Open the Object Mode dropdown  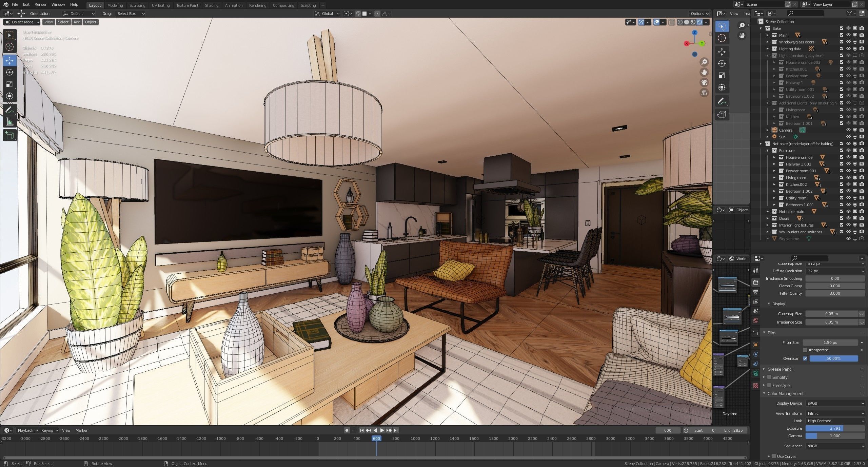(x=22, y=22)
